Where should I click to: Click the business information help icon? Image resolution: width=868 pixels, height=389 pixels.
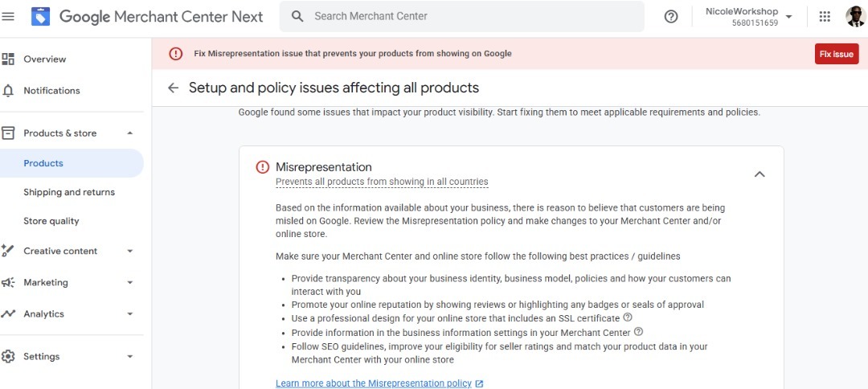click(x=638, y=331)
